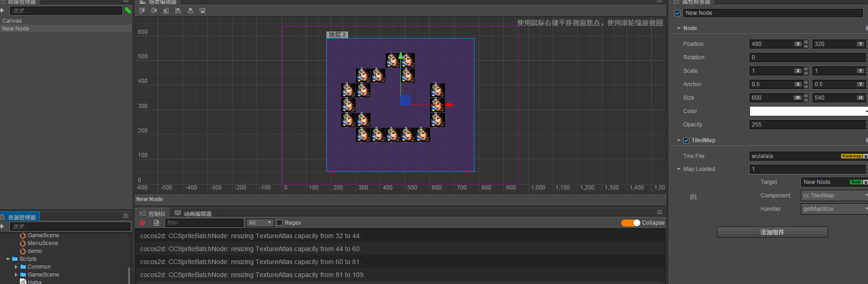Click the align top icon in scene toolbar
The width and height of the screenshot is (868, 284).
coord(142,11)
